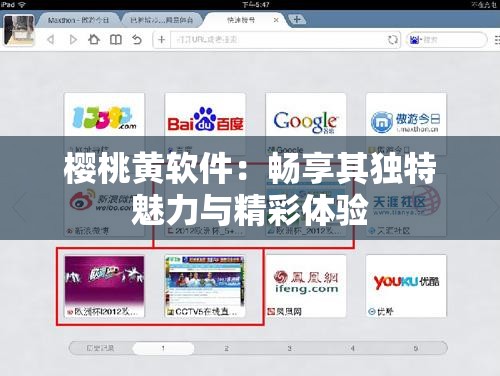Open a new tab with the plus button

click(297, 19)
